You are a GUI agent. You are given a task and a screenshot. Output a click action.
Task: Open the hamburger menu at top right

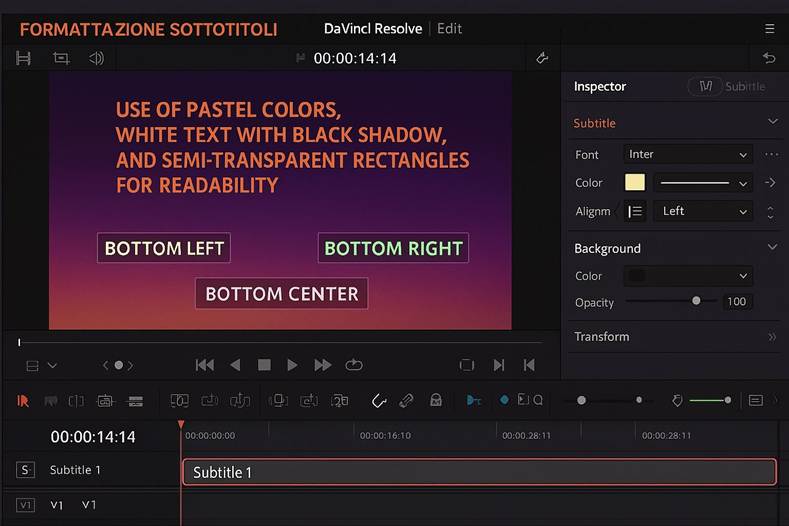pos(769,29)
